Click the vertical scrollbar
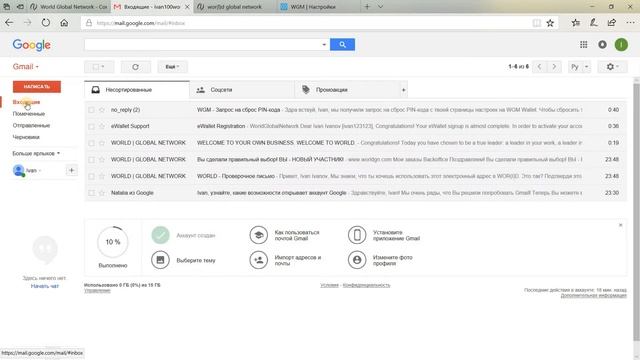Screen dimensions: 640x360 [x=636, y=212]
